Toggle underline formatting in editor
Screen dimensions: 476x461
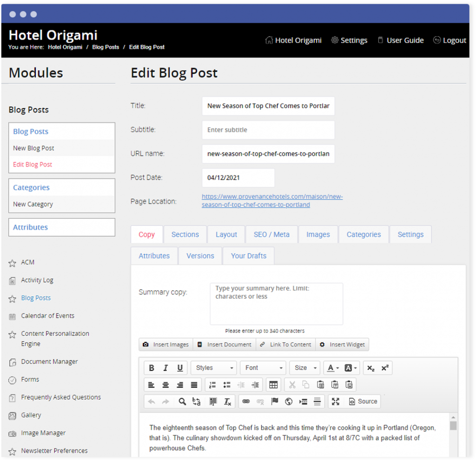point(180,368)
